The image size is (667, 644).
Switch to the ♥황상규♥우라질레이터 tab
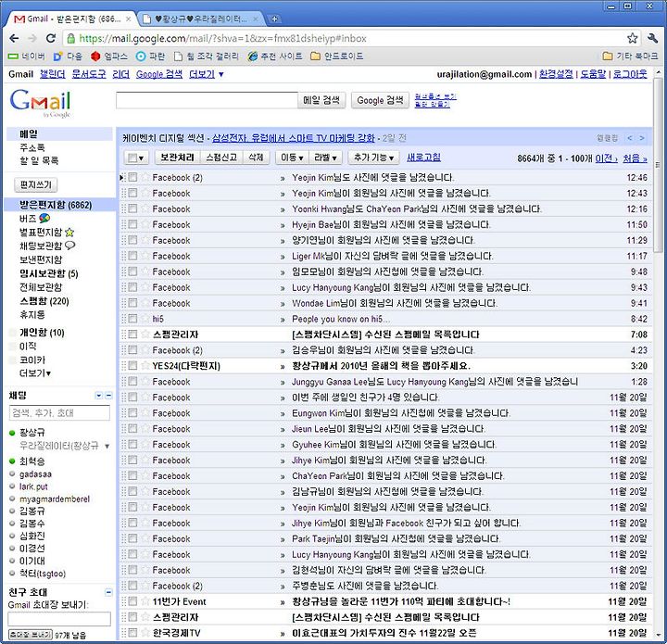200,19
